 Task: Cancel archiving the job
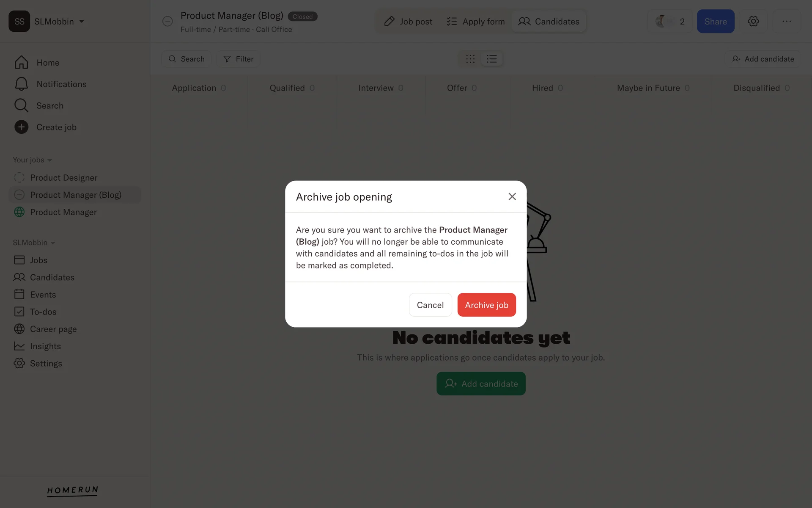pyautogui.click(x=430, y=305)
